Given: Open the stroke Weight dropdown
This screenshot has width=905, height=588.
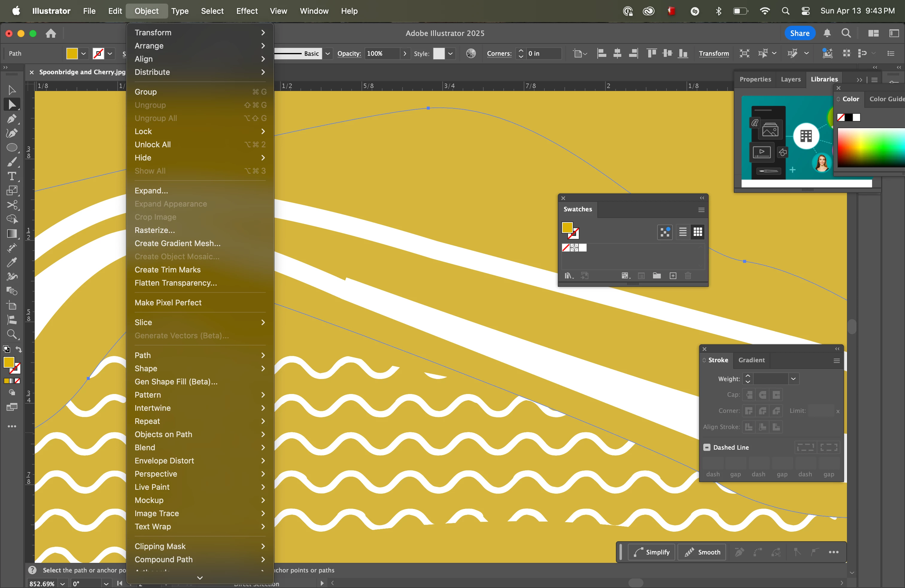Looking at the screenshot, I should pyautogui.click(x=793, y=379).
